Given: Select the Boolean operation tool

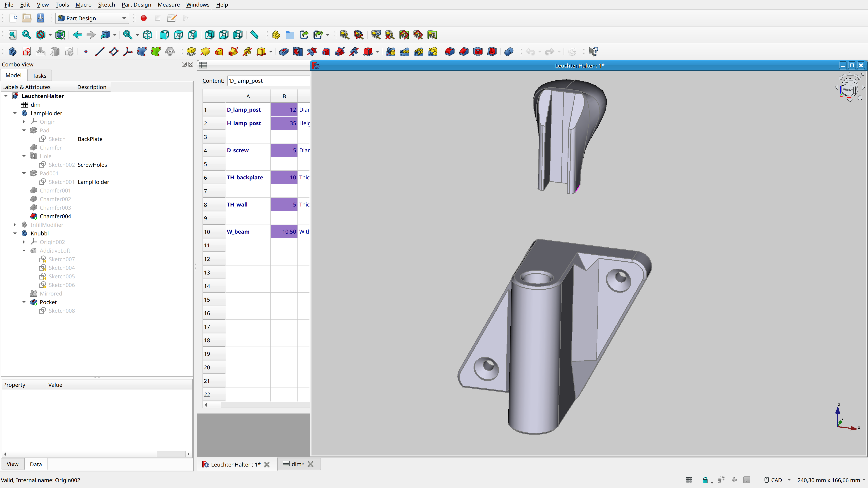Looking at the screenshot, I should pyautogui.click(x=509, y=52).
